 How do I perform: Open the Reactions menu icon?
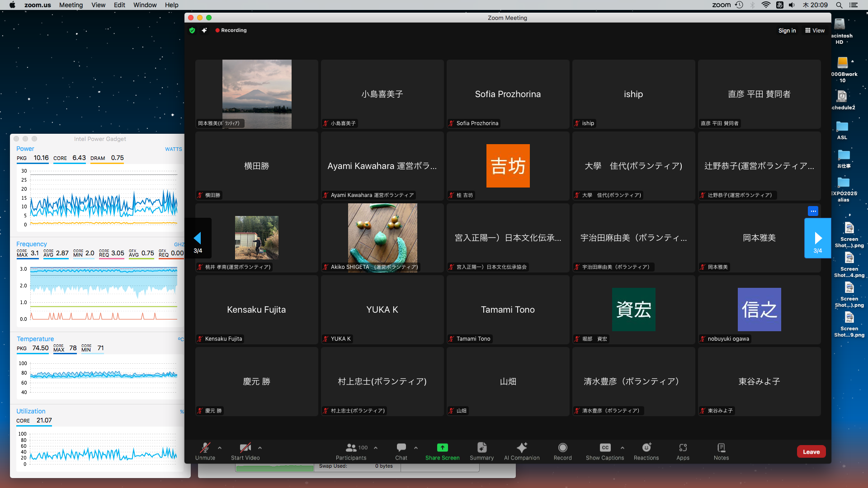[x=646, y=448]
